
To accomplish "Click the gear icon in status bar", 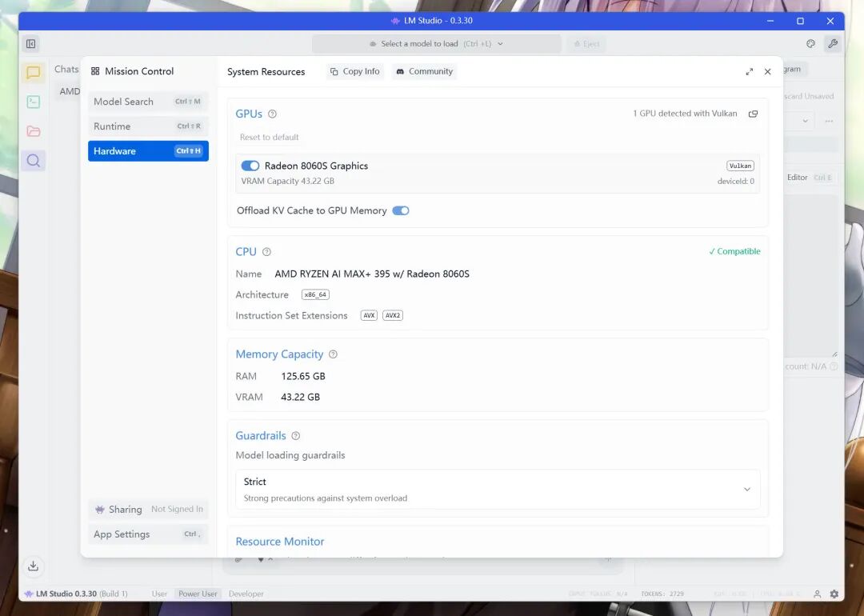I will (834, 594).
